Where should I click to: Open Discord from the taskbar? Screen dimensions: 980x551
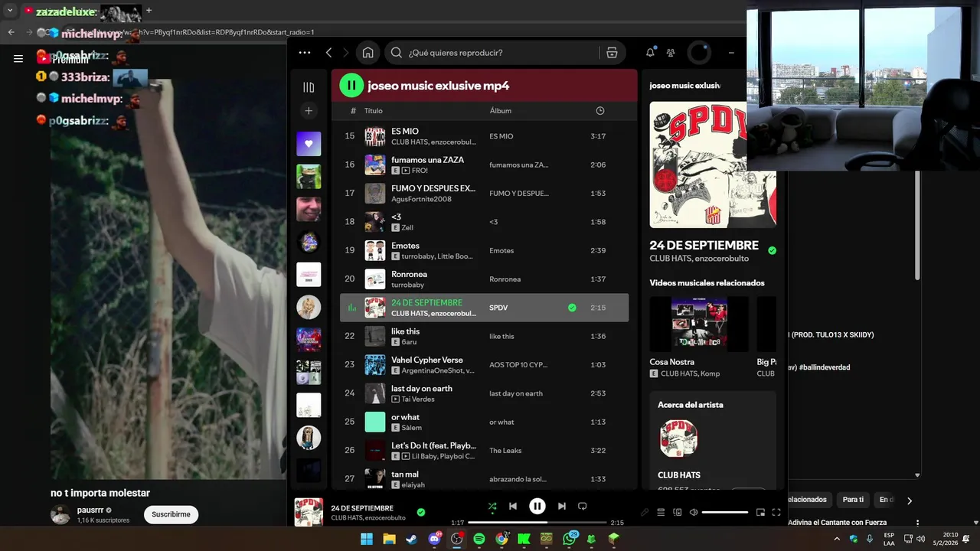(x=435, y=539)
